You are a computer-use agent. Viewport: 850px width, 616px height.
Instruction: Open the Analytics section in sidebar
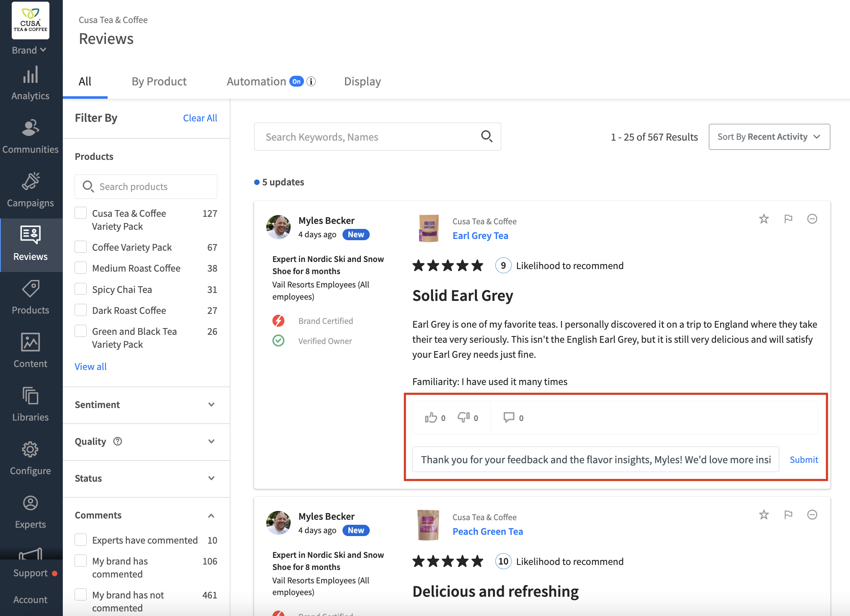(x=31, y=84)
